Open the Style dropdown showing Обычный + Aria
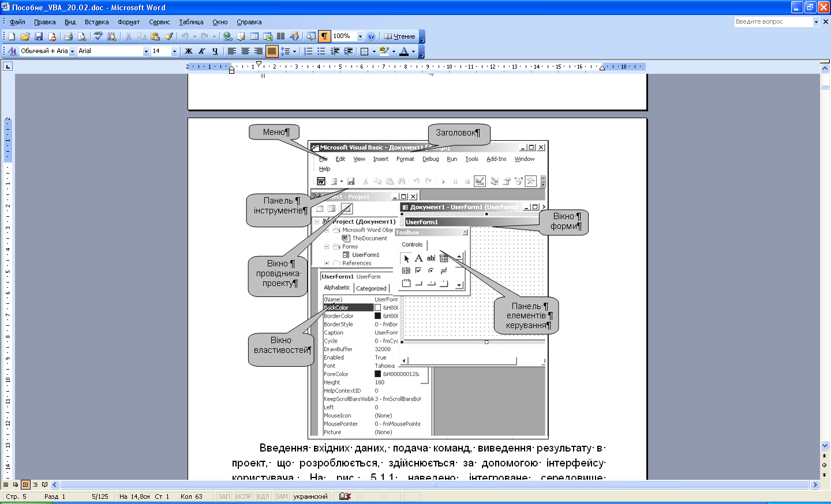 tap(72, 51)
